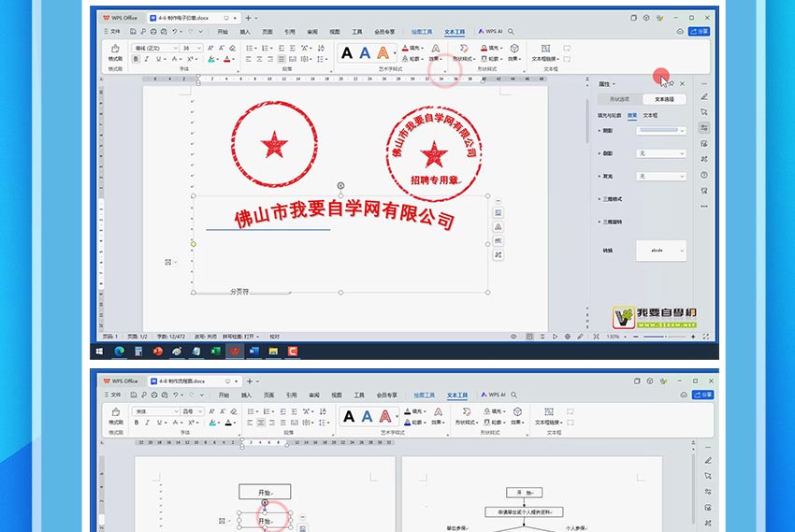
Task: Open the 转换 (transform) abcde dropdown
Action: [661, 251]
